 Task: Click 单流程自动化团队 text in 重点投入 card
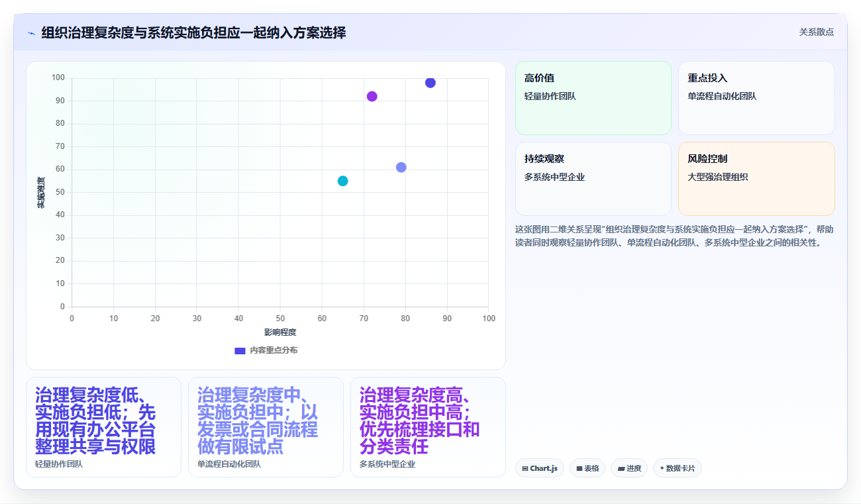tap(722, 96)
